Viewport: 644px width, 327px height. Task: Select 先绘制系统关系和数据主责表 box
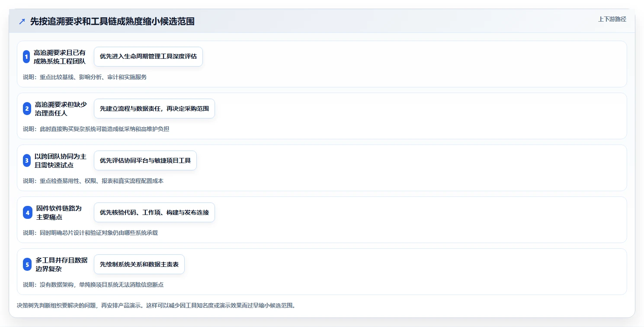(x=139, y=264)
